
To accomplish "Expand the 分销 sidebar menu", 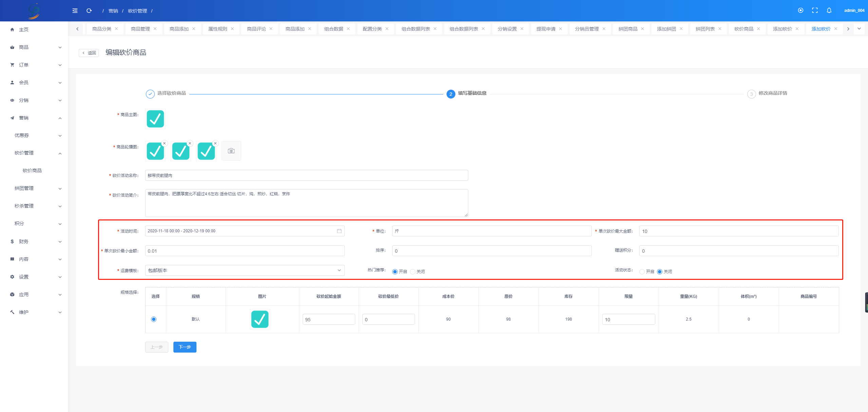I will pos(34,100).
